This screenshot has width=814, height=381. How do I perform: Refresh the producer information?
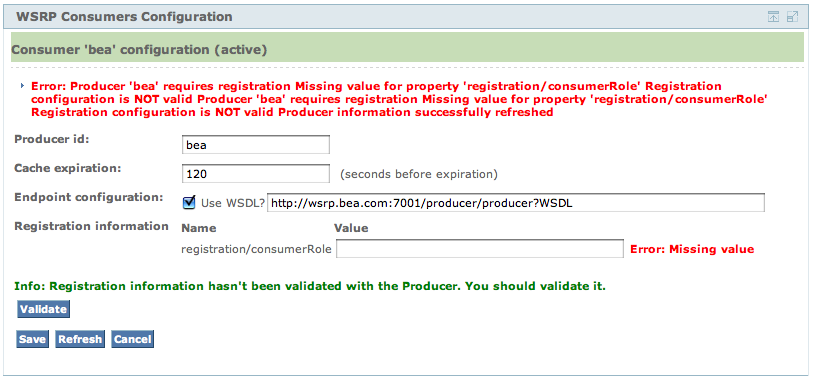(x=80, y=339)
